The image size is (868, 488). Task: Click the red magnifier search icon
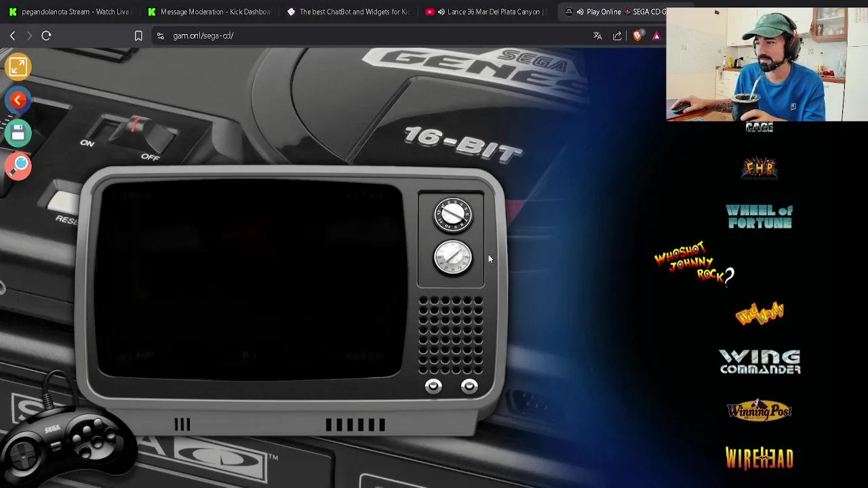18,166
